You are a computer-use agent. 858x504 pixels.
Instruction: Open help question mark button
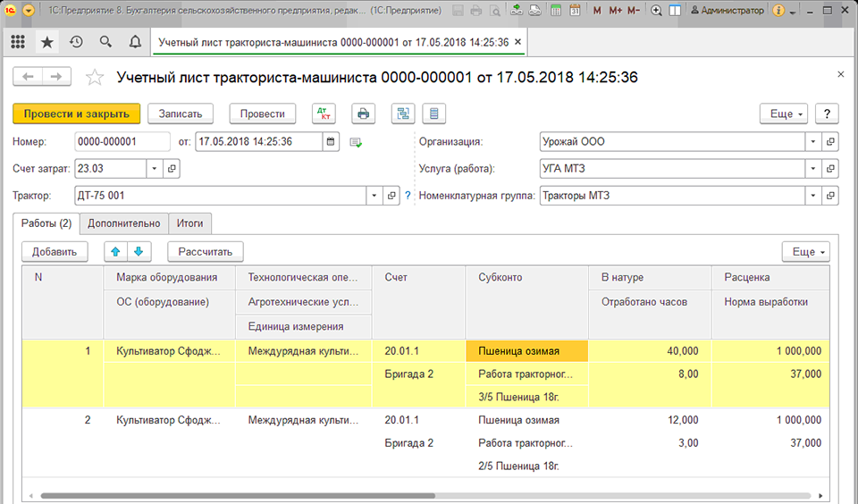pos(827,113)
